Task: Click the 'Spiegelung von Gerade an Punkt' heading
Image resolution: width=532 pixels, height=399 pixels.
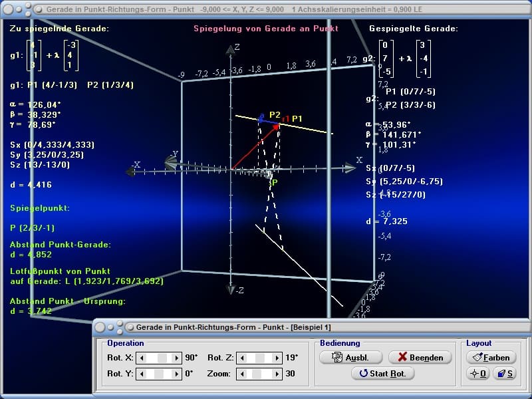Action: [266, 29]
